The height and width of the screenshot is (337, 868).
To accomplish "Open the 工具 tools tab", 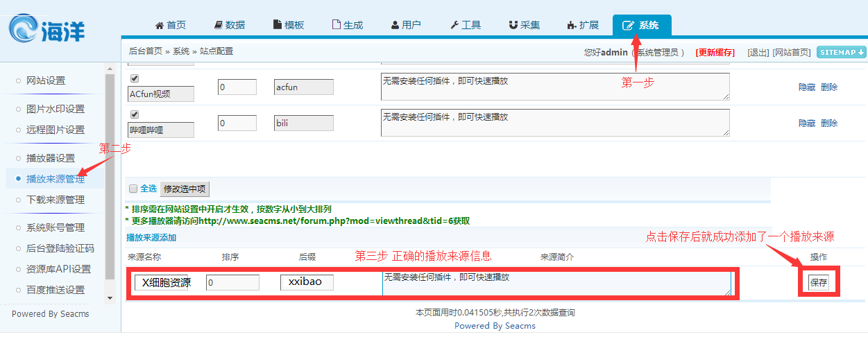I will click(x=465, y=25).
